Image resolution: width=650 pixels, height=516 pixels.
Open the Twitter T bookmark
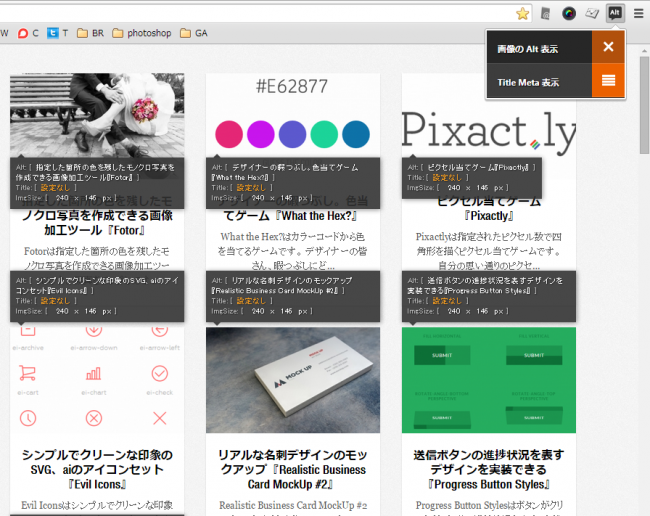(x=57, y=33)
